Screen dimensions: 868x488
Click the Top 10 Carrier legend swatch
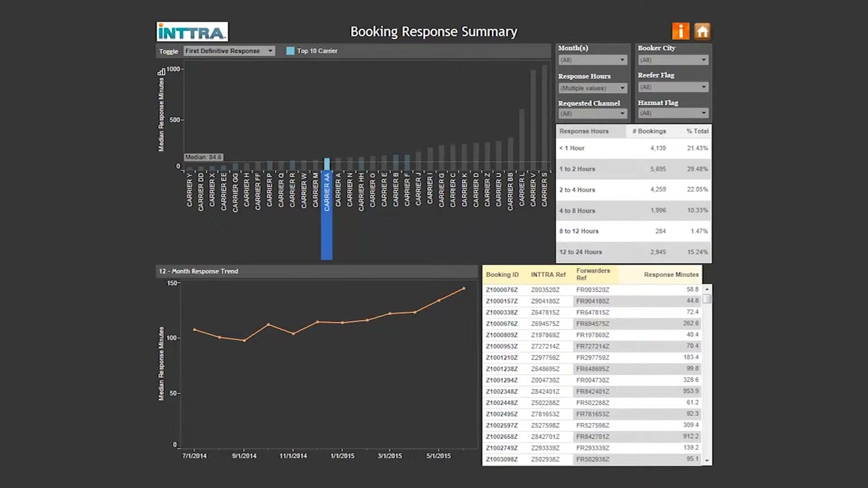(290, 51)
